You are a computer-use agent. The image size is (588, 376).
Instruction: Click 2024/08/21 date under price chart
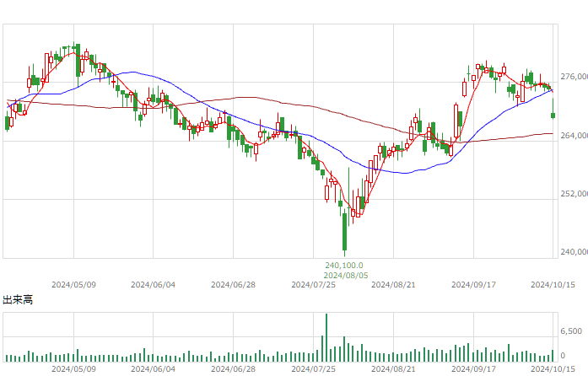pos(393,285)
